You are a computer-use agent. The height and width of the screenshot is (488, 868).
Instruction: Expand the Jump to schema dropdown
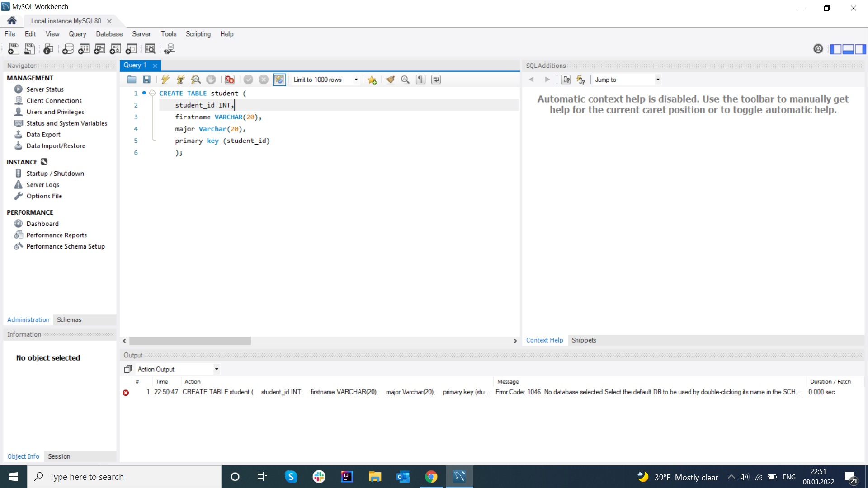pos(659,79)
